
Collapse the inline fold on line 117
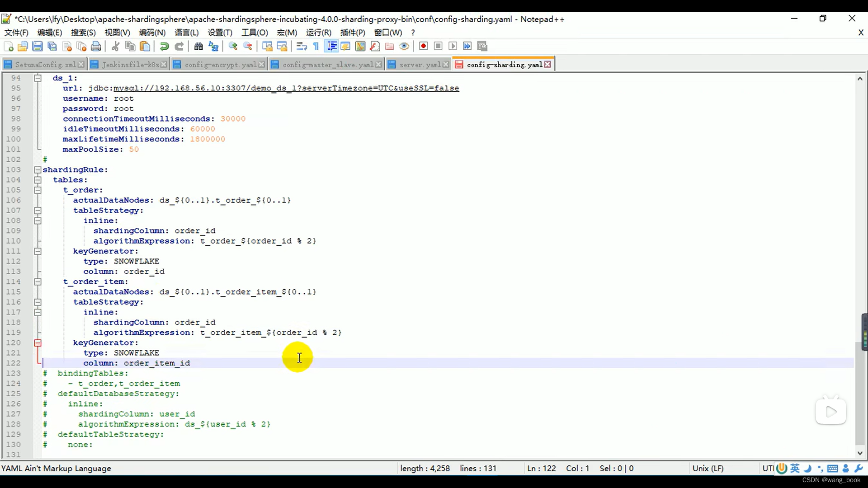click(x=38, y=312)
